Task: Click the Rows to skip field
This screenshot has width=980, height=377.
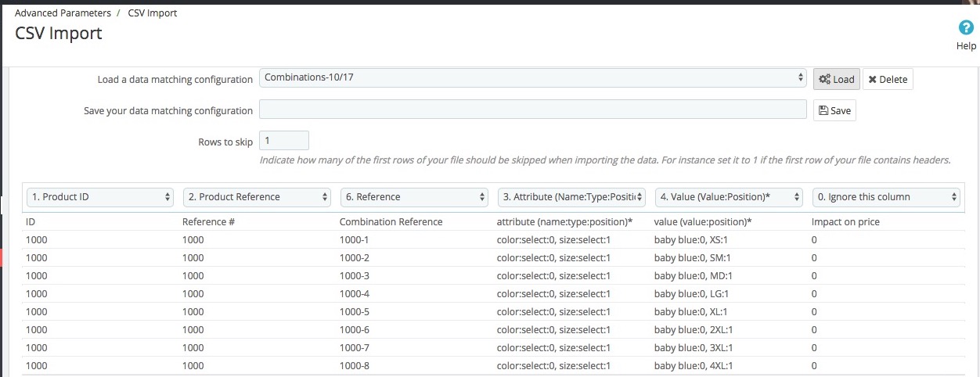Action: 283,141
